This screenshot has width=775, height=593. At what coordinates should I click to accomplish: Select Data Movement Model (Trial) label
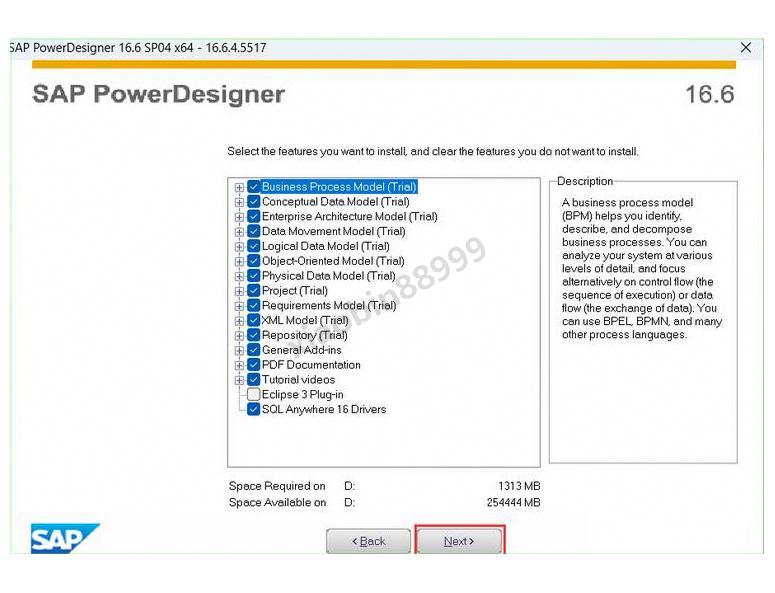pos(334,231)
